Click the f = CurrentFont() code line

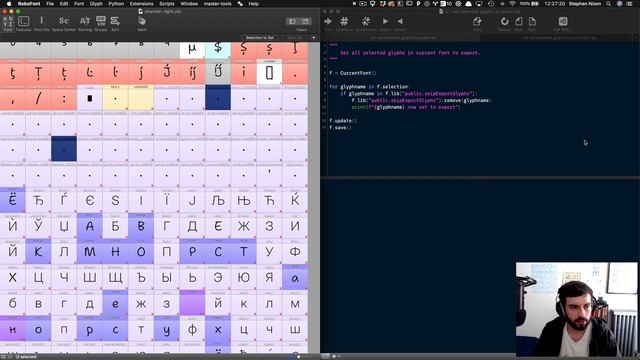pyautogui.click(x=353, y=73)
